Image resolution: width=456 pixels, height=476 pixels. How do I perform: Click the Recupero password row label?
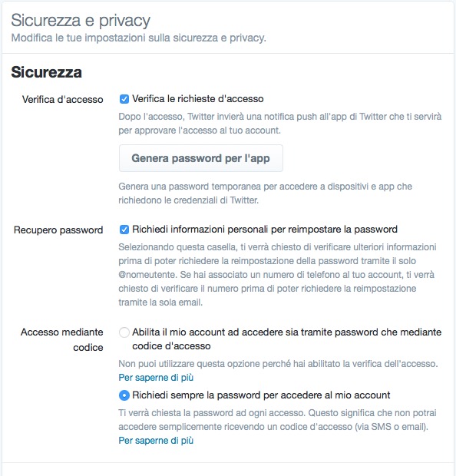pyautogui.click(x=58, y=230)
